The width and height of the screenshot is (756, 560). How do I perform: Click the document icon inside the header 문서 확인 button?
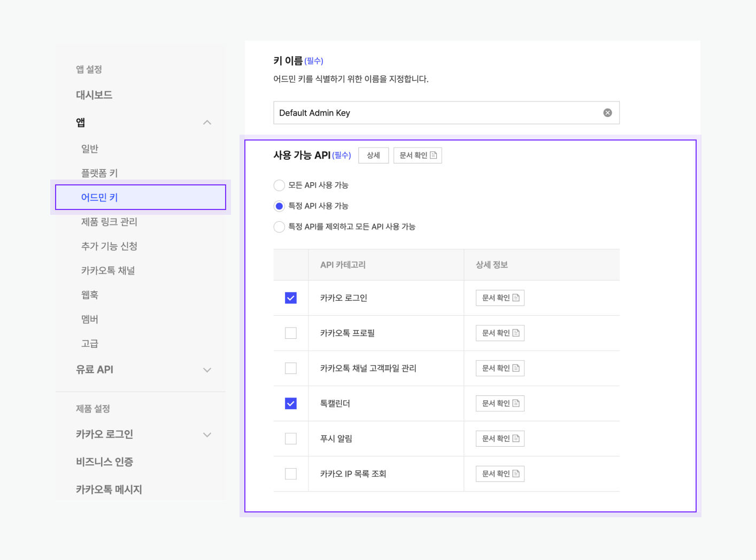click(434, 155)
